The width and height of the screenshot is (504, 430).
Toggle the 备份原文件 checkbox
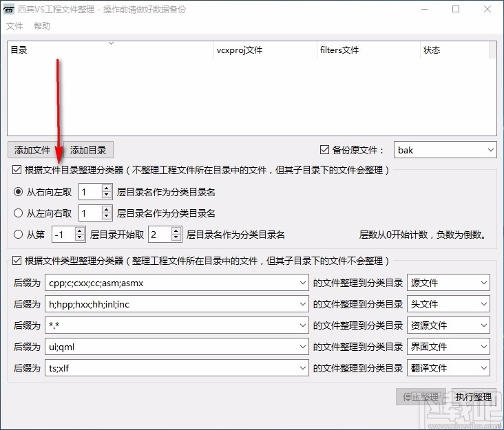(324, 150)
